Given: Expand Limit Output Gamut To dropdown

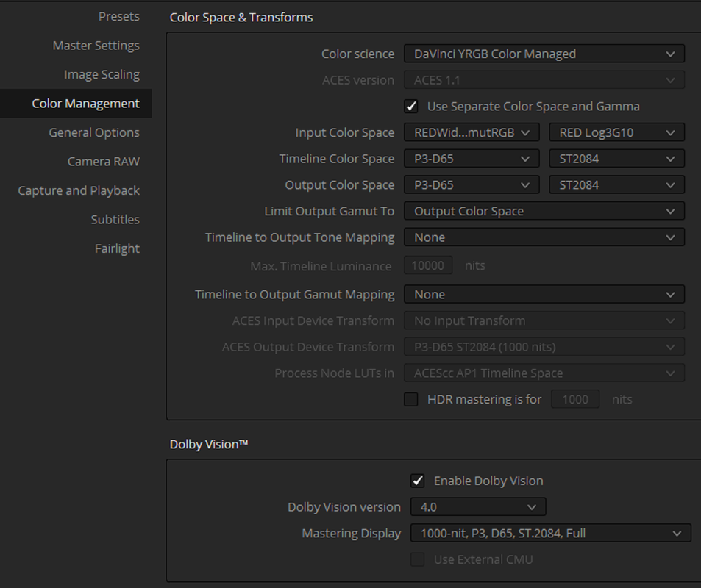Looking at the screenshot, I should pos(544,212).
